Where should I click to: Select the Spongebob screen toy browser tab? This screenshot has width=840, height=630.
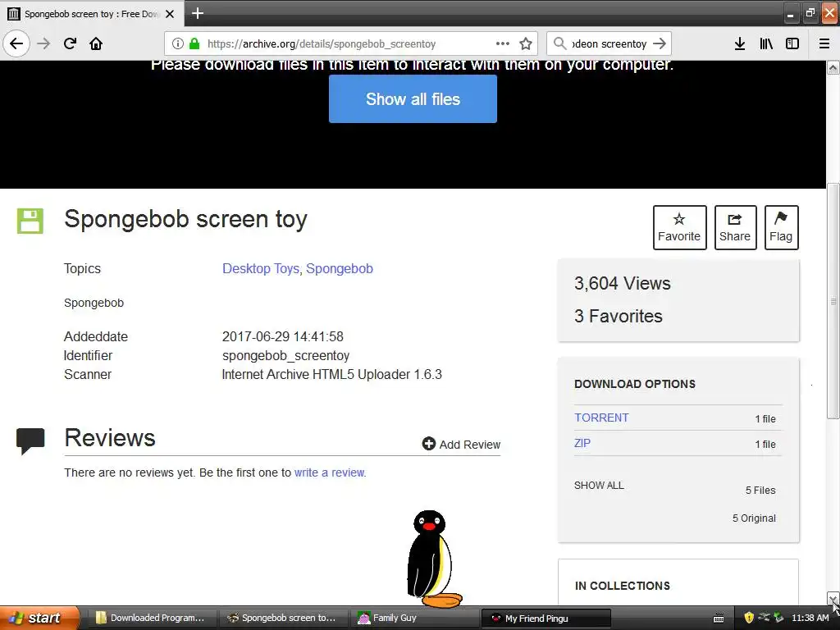pos(92,13)
